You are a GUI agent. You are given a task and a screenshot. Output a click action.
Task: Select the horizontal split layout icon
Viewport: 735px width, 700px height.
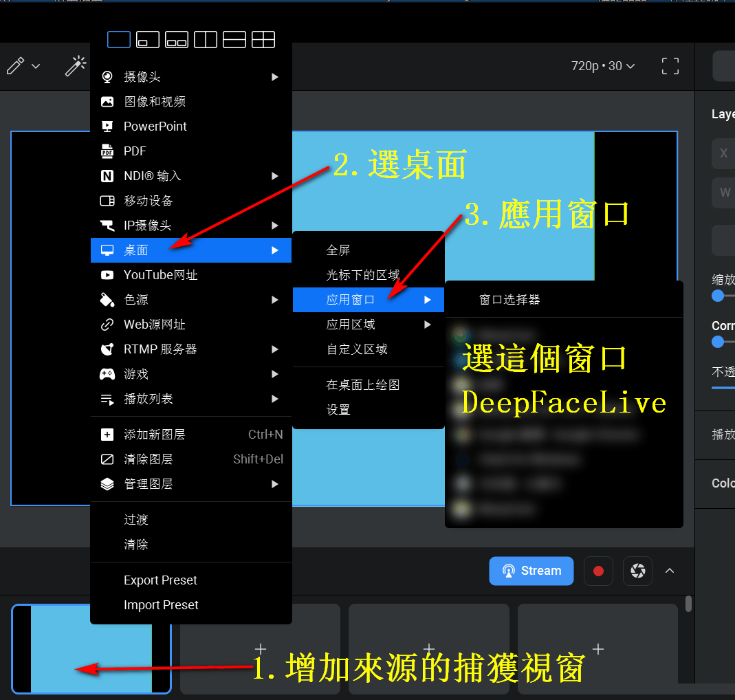pos(234,40)
